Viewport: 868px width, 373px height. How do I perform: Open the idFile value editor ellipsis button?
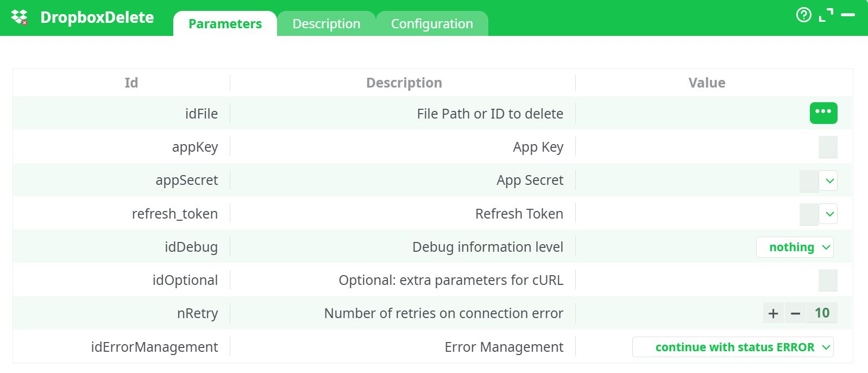pos(823,113)
